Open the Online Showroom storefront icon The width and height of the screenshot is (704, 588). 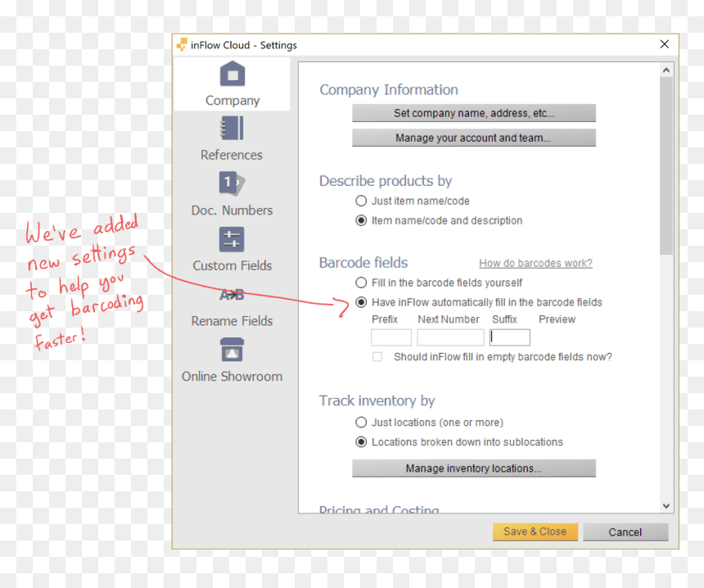(232, 350)
